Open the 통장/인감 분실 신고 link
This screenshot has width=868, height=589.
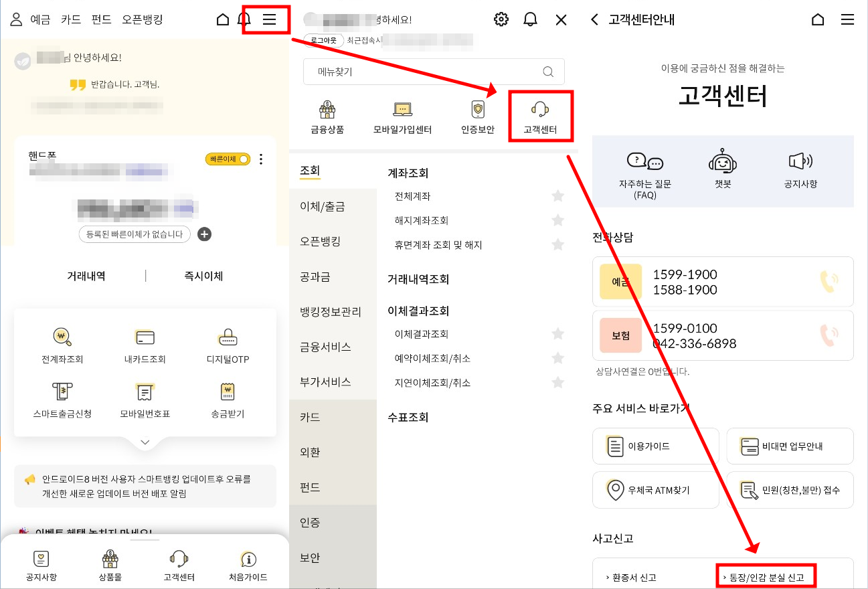pos(767,576)
